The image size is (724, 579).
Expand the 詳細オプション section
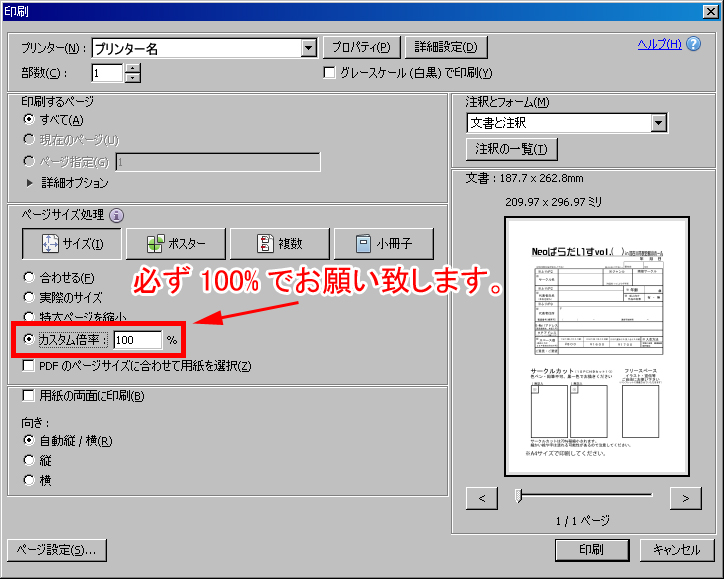coord(29,183)
